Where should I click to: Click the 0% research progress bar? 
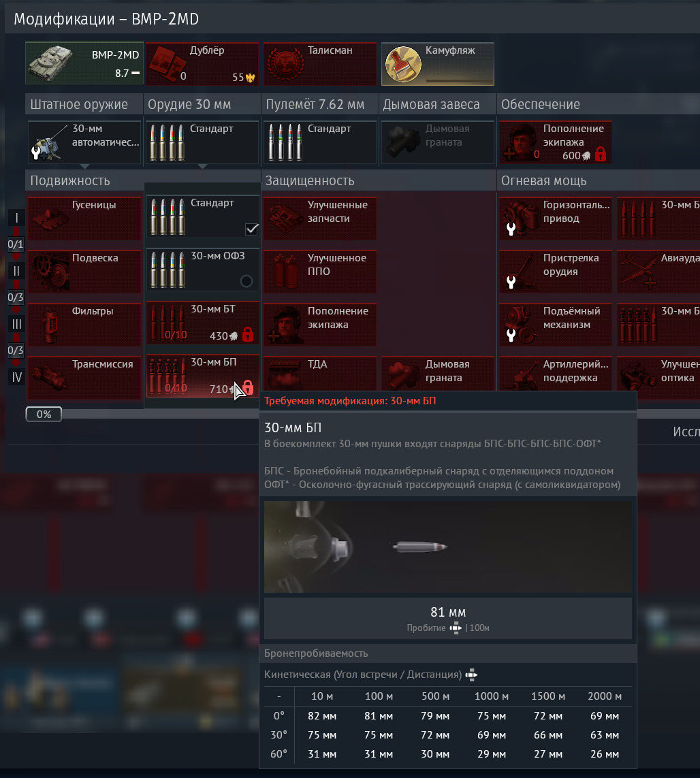[44, 414]
